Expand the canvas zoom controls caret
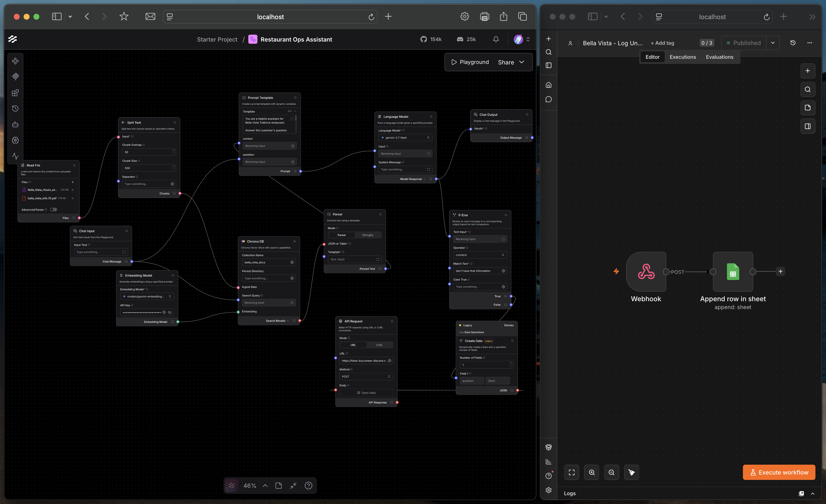This screenshot has width=826, height=504. 265,486
